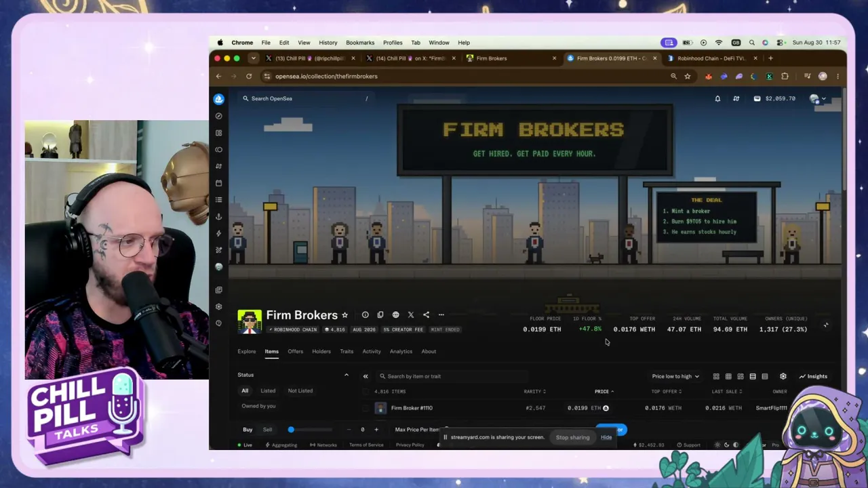Sort items by the Top Offer column
868x488 pixels.
(x=667, y=392)
